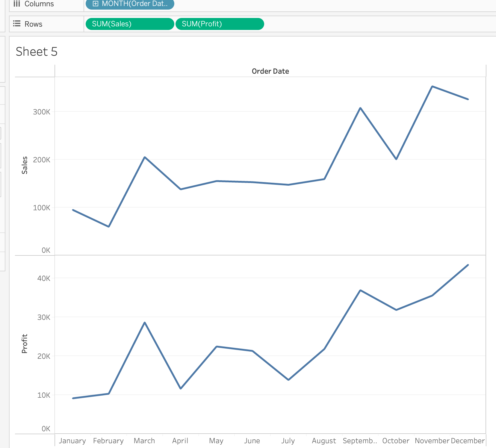The height and width of the screenshot is (448, 496).
Task: Select the December point on Profit line
Action: [468, 265]
